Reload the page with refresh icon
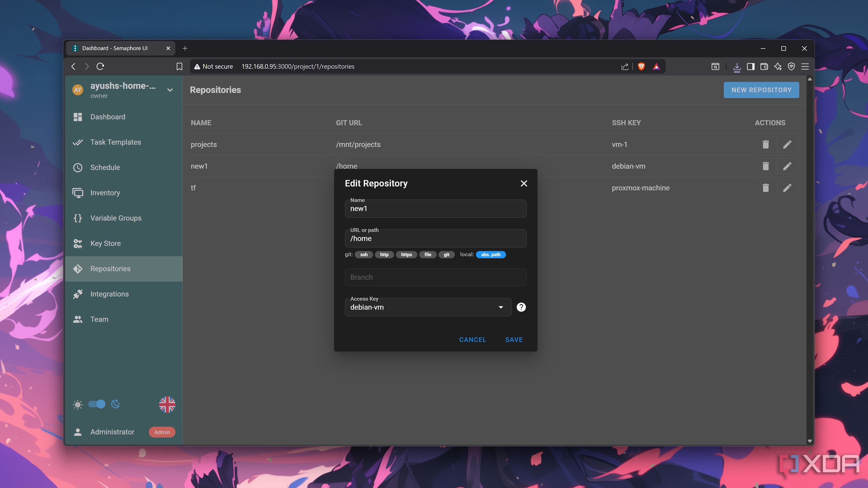This screenshot has height=488, width=868. click(100, 66)
